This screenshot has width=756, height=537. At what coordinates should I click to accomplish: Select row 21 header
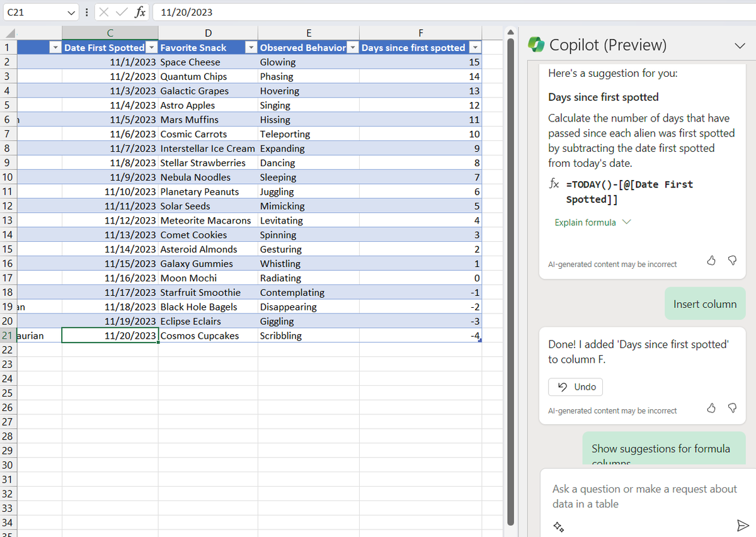[8, 336]
